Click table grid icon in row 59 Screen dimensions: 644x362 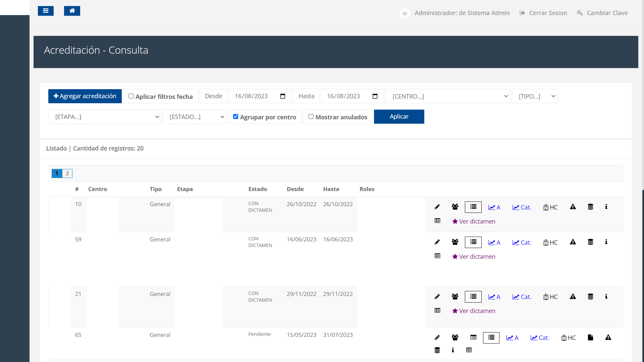pos(437,256)
